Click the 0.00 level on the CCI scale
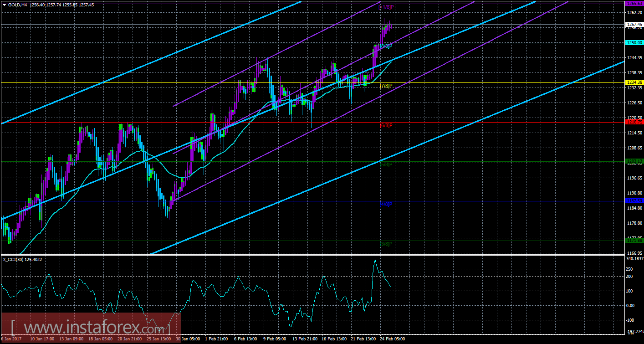This screenshot has width=644, height=344. pos(631,305)
